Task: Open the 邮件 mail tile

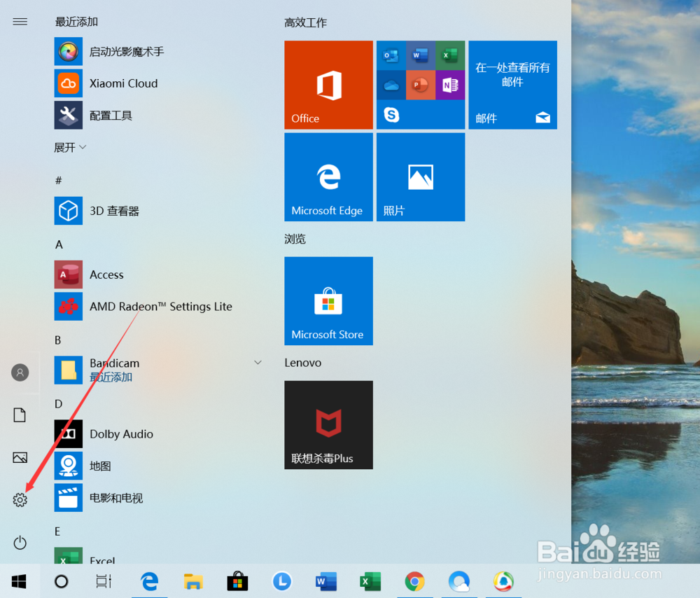Action: 512,85
